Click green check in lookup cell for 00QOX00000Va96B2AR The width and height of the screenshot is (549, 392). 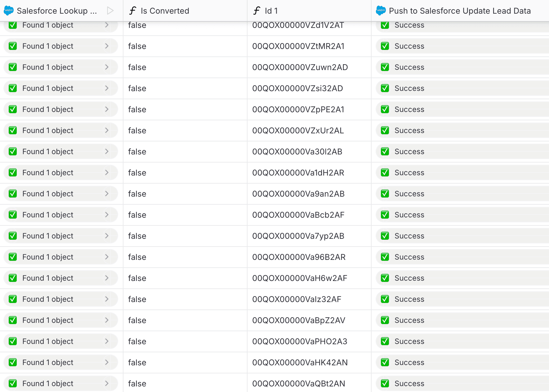click(x=13, y=257)
